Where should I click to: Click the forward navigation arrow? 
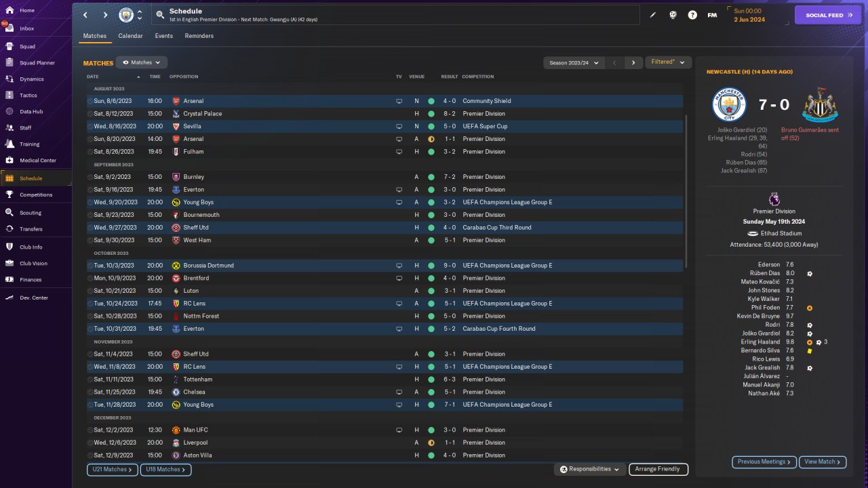pyautogui.click(x=105, y=15)
